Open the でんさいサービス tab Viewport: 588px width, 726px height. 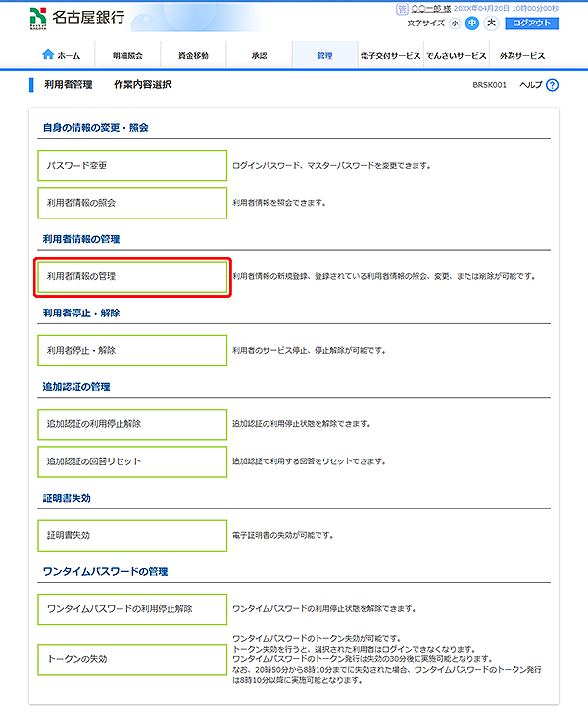456,55
